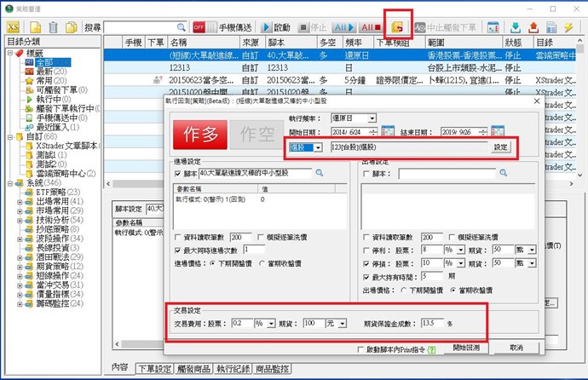Click the 期貨保證金成數 input field
Image resolution: width=588 pixels, height=380 pixels.
click(x=434, y=323)
